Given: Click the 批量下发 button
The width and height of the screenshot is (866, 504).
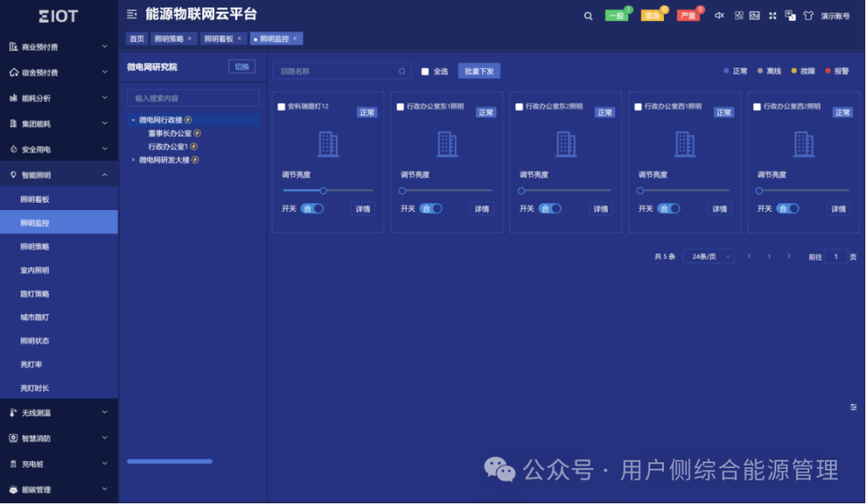Looking at the screenshot, I should pos(479,71).
